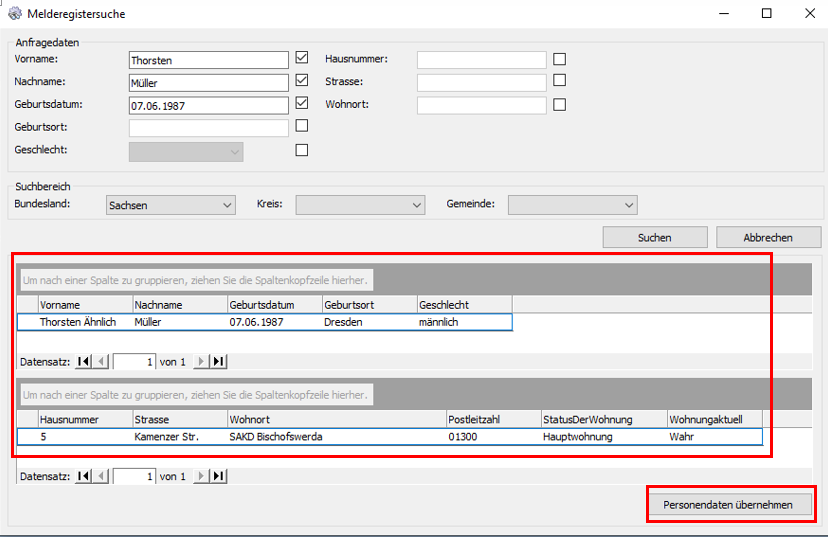
Task: Go to previous record in person results navigator
Action: coord(101,362)
